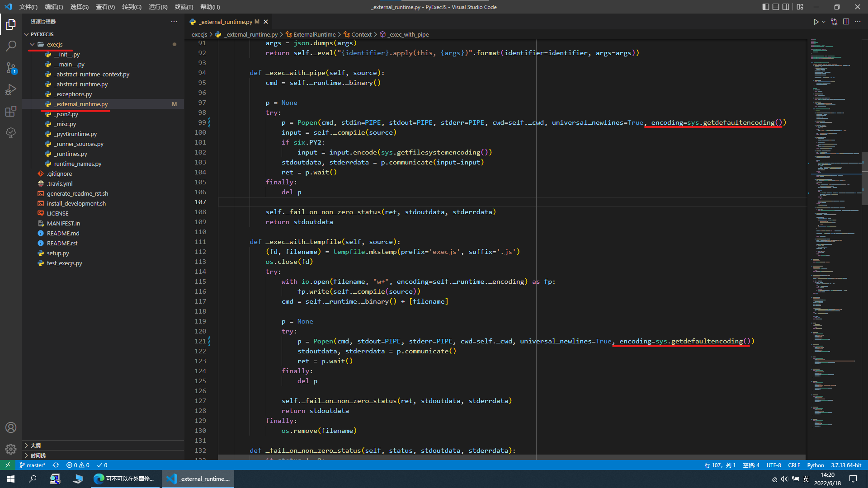Open the 帮助(H) menu

click(x=210, y=7)
